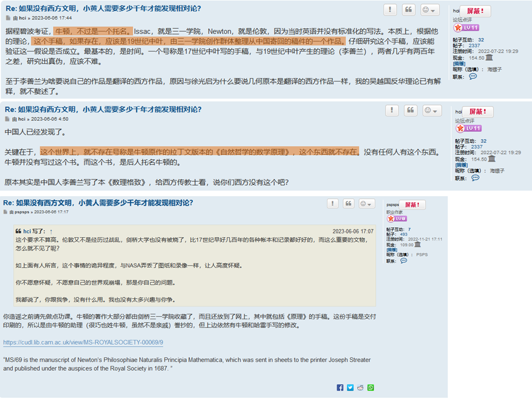Click LV11 rank badge beside 4:50 post
This screenshot has height=399, width=532.
tap(469, 128)
